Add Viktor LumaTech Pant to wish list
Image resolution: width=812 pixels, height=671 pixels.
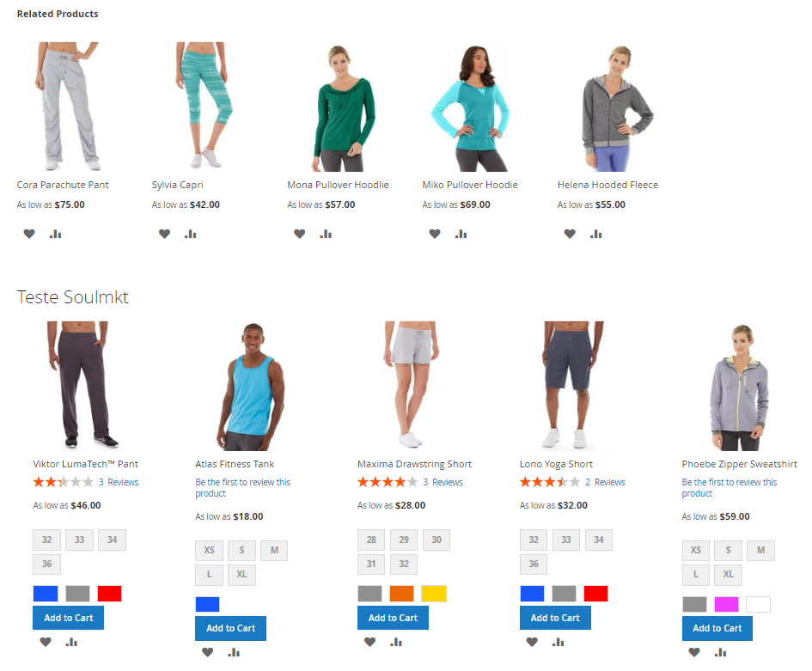pyautogui.click(x=46, y=642)
